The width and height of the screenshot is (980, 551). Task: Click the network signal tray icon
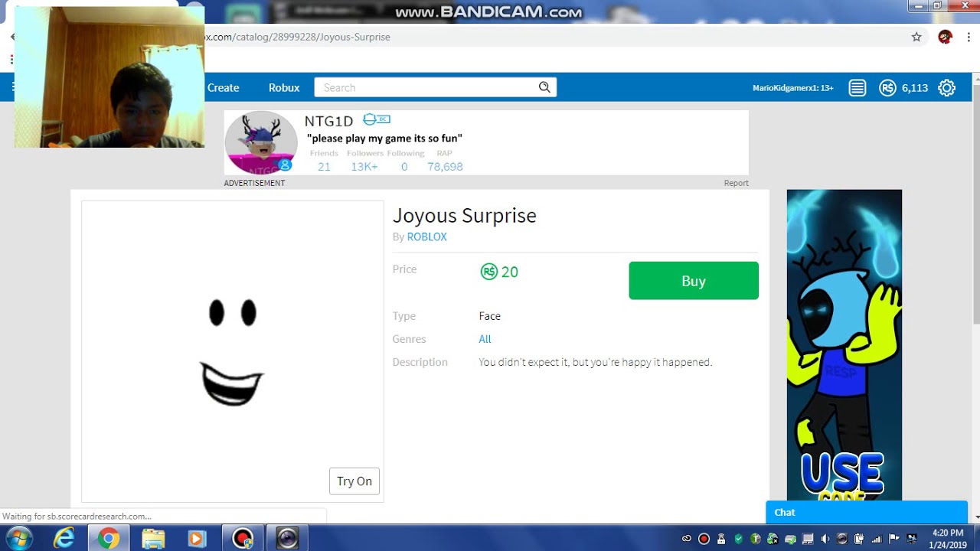877,538
